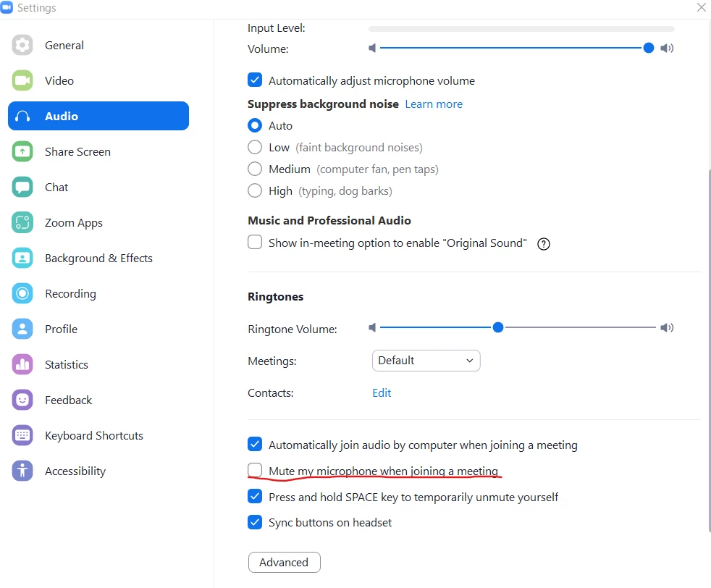Open the Advanced audio settings button
This screenshot has width=711, height=588.
(285, 562)
